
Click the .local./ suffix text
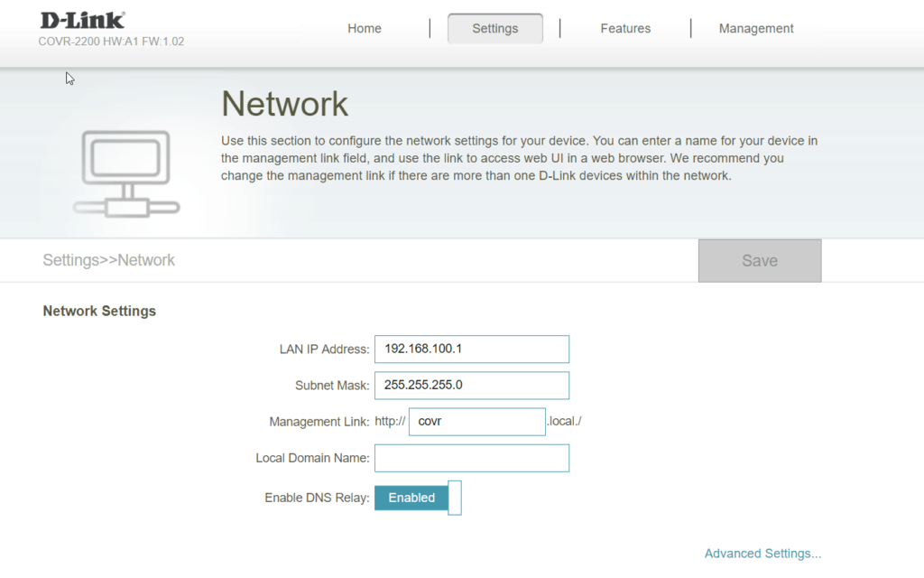[565, 422]
